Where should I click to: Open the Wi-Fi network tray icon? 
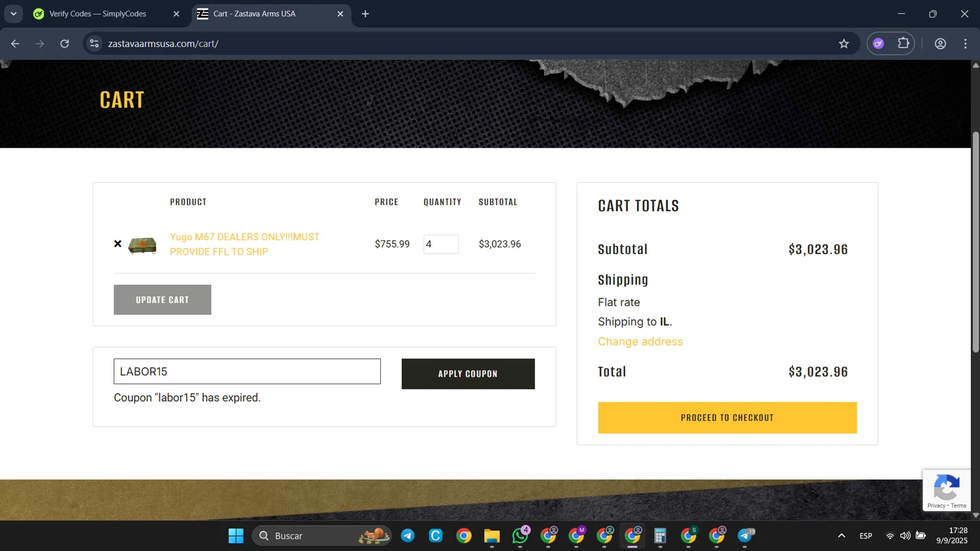[890, 536]
